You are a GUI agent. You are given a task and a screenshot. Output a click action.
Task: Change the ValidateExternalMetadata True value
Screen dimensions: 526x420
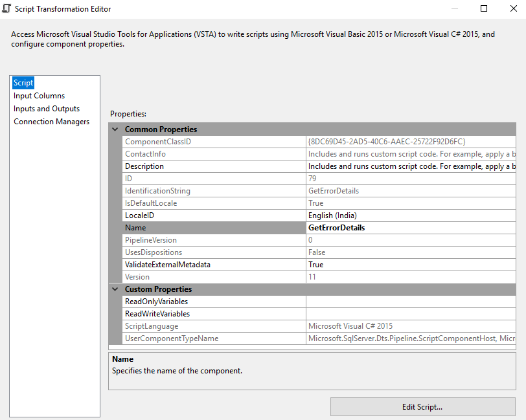click(415, 265)
